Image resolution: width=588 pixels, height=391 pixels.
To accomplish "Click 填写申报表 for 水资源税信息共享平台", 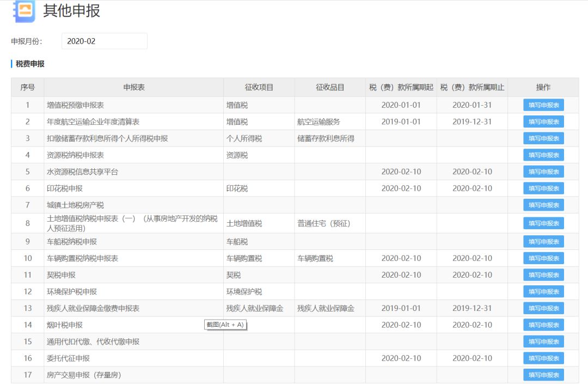I will [543, 172].
